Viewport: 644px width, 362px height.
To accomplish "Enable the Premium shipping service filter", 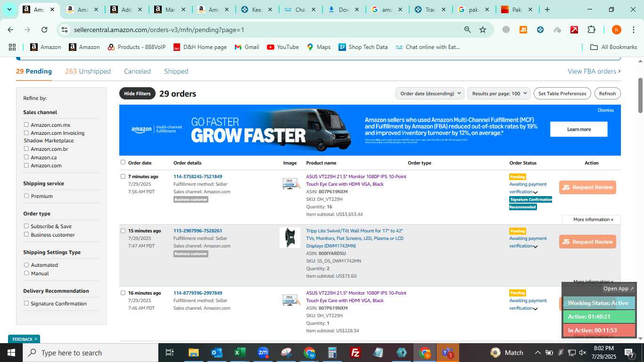I will (26, 196).
